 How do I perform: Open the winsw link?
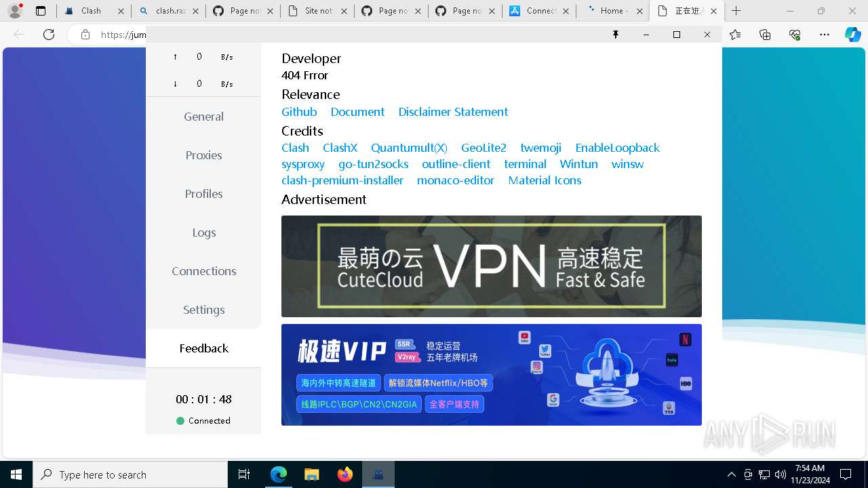click(x=627, y=164)
